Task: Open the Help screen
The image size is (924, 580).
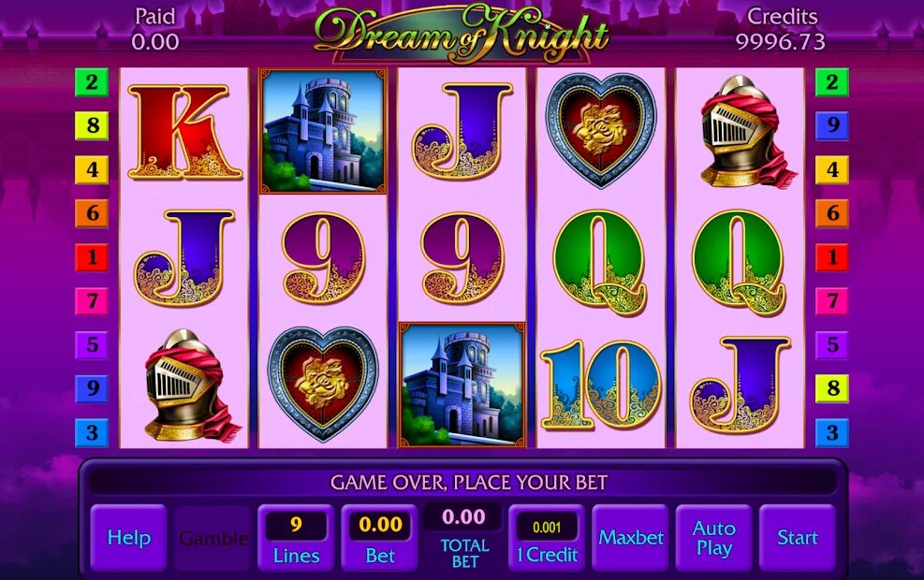Action: tap(128, 538)
